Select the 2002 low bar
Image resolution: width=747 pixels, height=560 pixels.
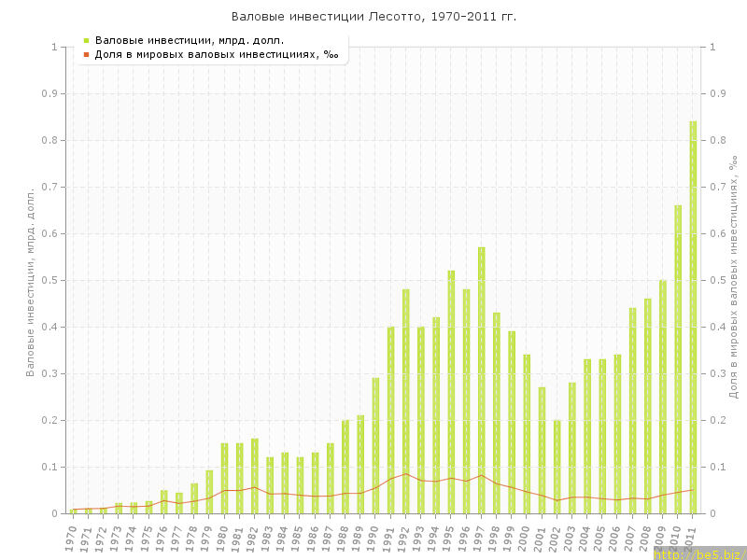click(x=557, y=467)
